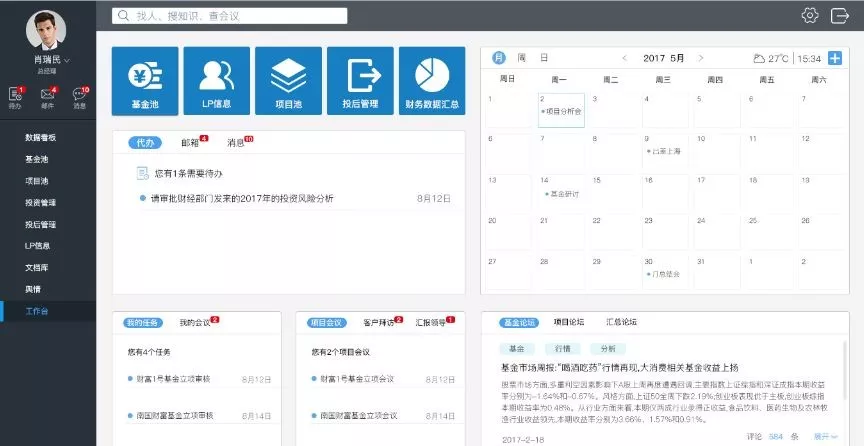Click the 邮件 envelope icon under profile
864x446 pixels.
[x=47, y=94]
